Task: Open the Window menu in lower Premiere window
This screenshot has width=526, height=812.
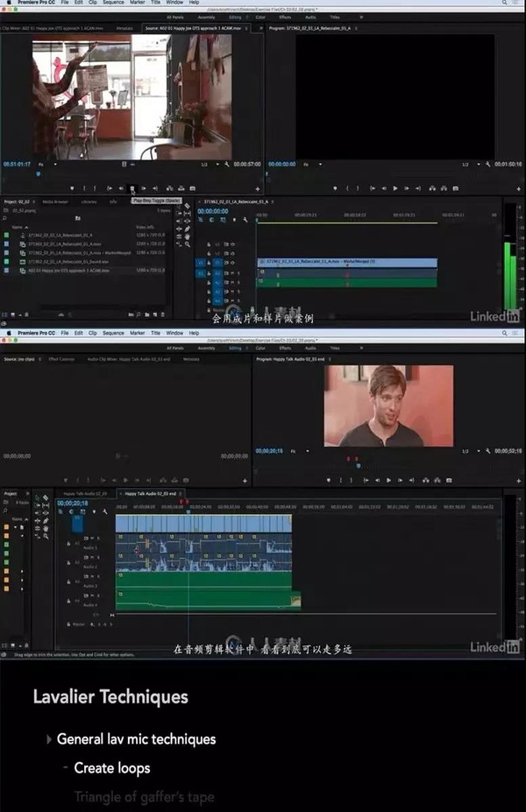Action: 174,333
